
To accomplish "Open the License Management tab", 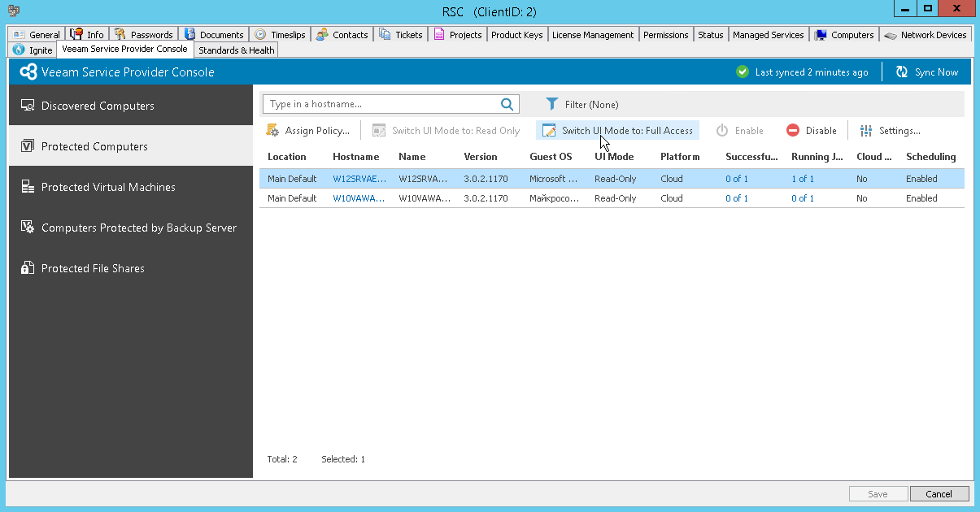I will tap(593, 34).
